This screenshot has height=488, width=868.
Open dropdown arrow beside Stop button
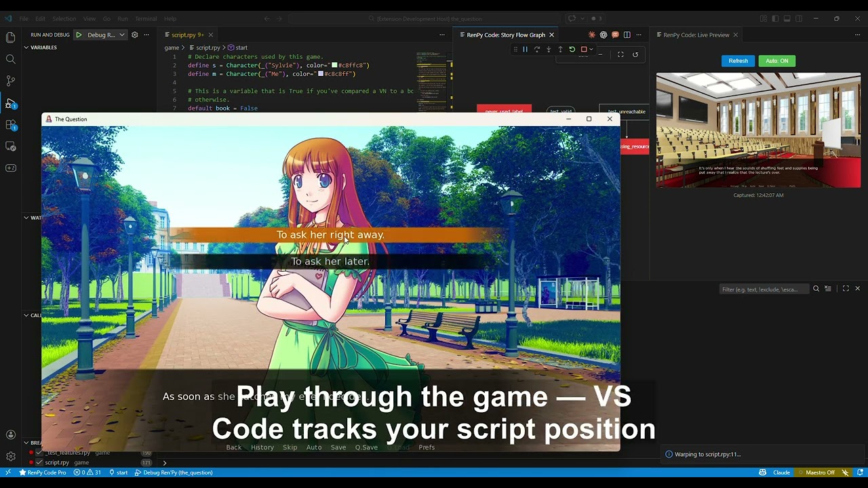coord(591,49)
